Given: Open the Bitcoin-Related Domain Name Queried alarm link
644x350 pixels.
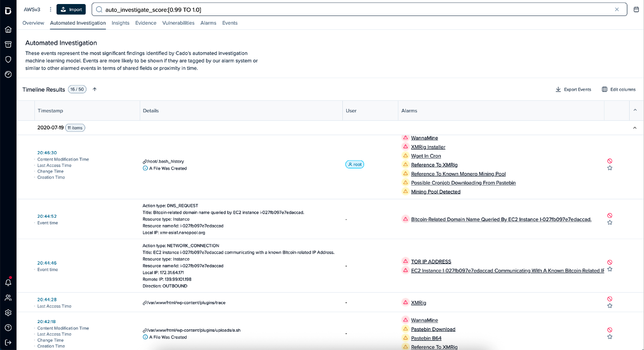Looking at the screenshot, I should (x=500, y=218).
